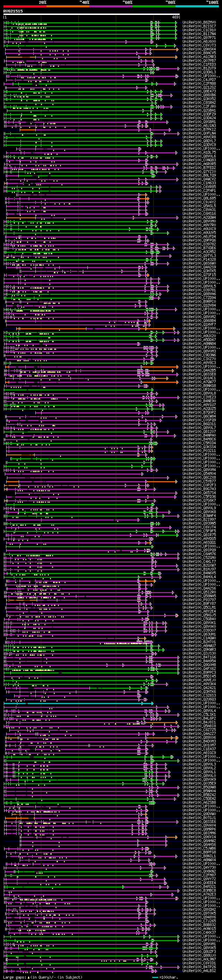Select the UniRef100_A6R0R5 entry
The image size is (222, 980).
199,164
